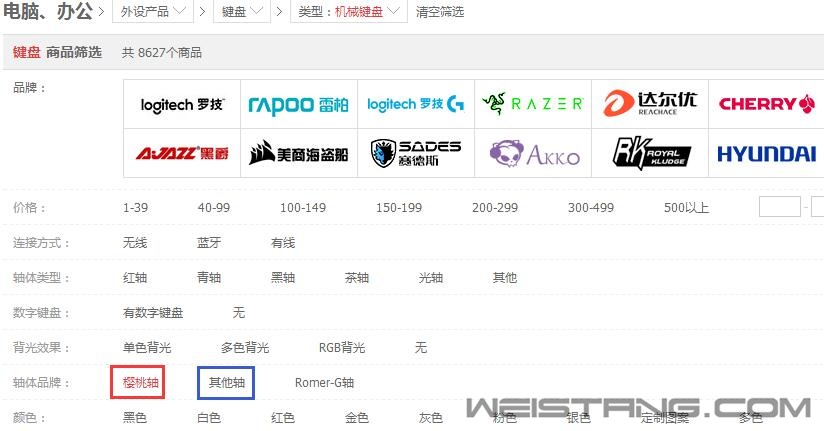Pick the Ajazz 黑爵 brand logo
824x431 pixels.
pyautogui.click(x=182, y=153)
